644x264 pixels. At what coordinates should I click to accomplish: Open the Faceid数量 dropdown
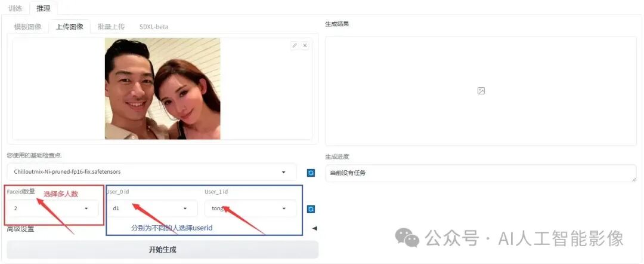tap(52, 208)
